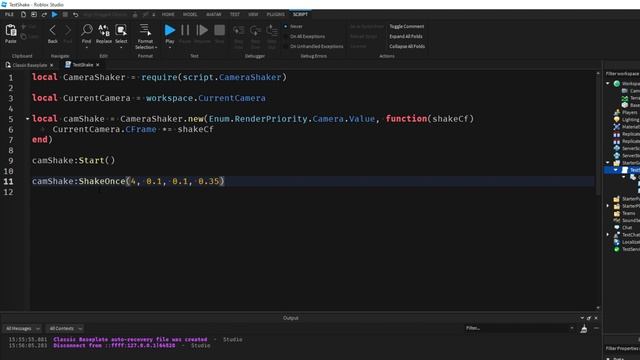Switch to the MODEL ribbon tab
The image size is (640, 360).
tap(190, 14)
